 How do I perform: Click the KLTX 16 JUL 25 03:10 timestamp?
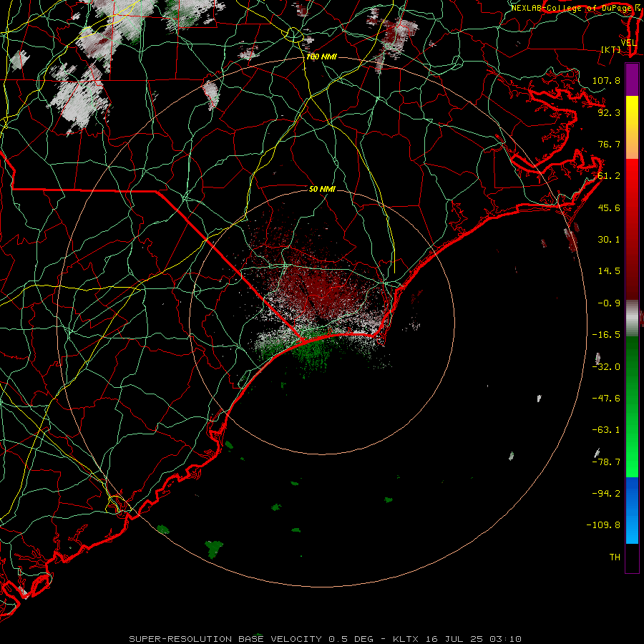click(457, 639)
